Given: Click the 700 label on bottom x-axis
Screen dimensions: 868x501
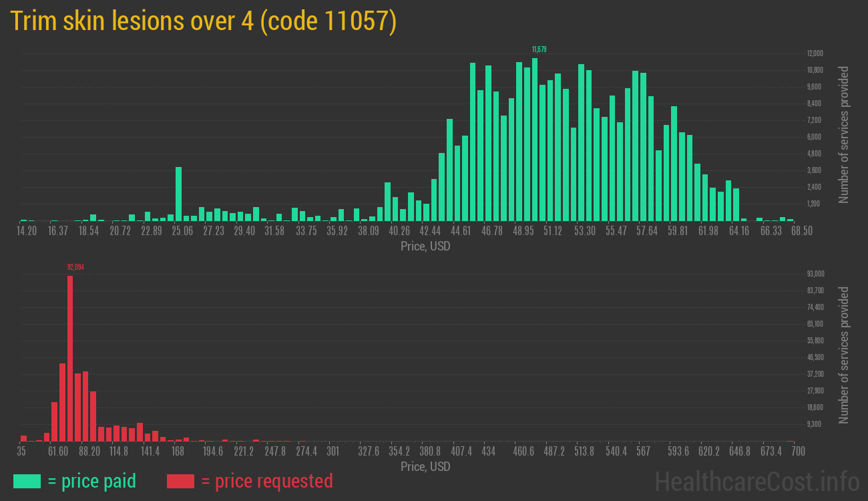Looking at the screenshot, I should pyautogui.click(x=798, y=452).
